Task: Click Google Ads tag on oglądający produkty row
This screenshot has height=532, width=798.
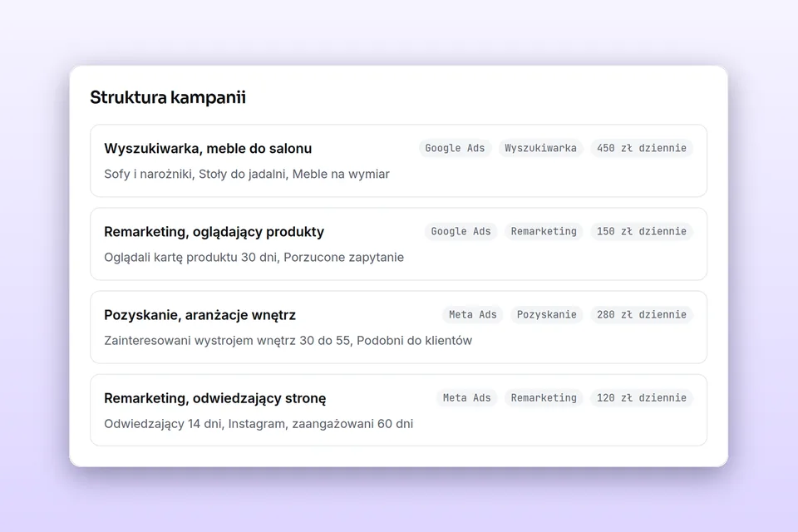Action: pos(461,232)
